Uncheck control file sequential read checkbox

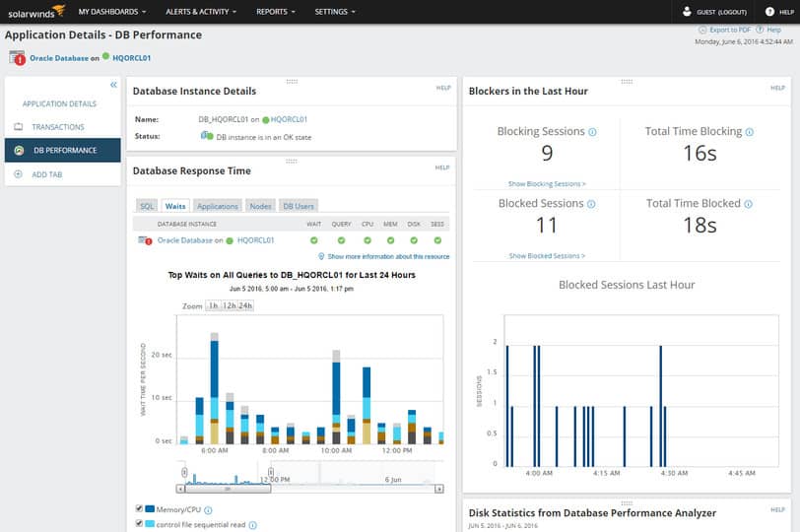[139, 523]
